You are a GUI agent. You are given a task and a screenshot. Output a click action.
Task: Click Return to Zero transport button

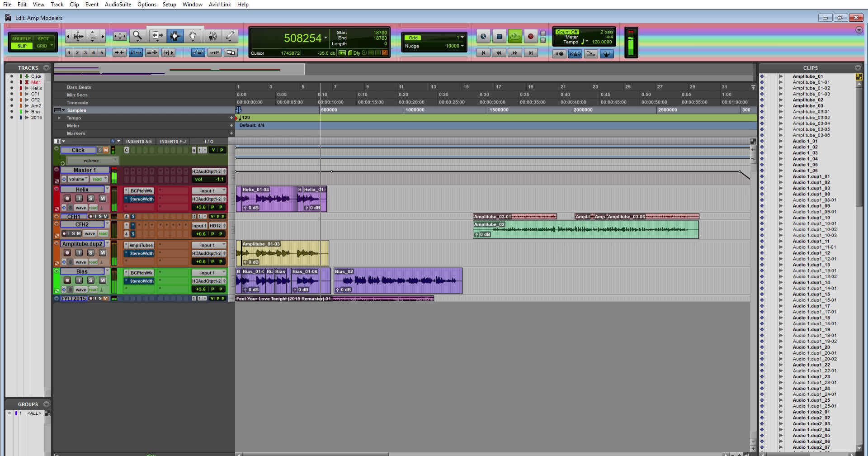click(x=483, y=52)
